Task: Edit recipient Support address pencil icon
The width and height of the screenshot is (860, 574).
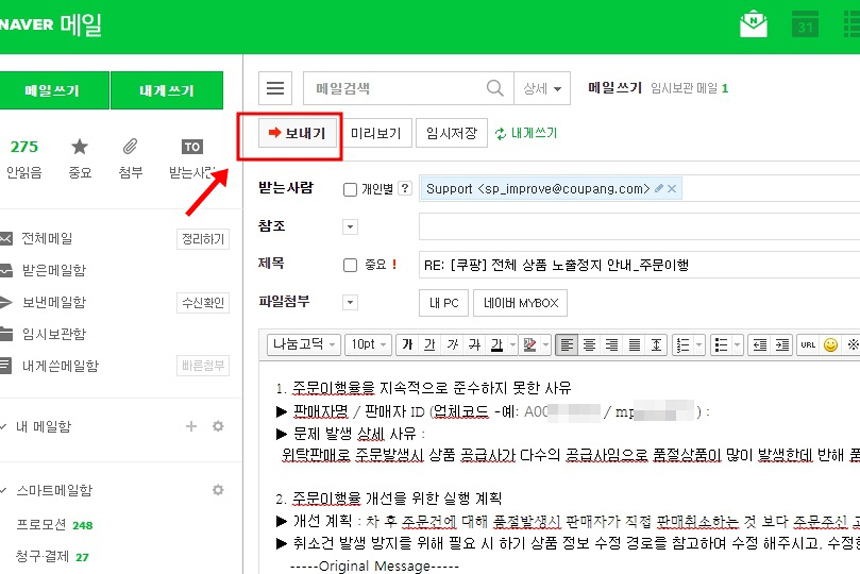Action: [659, 189]
